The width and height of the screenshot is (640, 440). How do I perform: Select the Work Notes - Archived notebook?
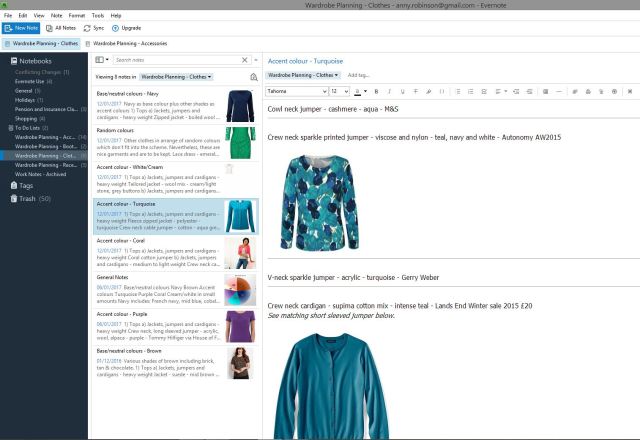(40, 174)
